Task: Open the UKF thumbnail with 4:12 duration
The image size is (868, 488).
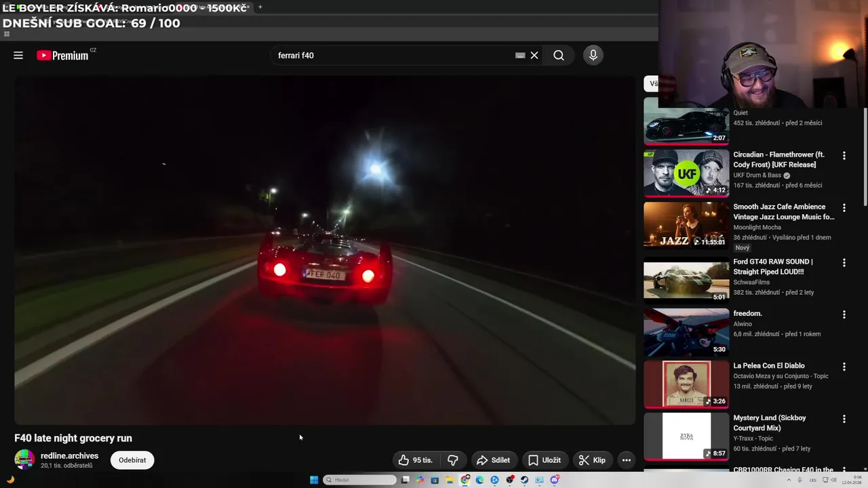Action: pyautogui.click(x=686, y=173)
